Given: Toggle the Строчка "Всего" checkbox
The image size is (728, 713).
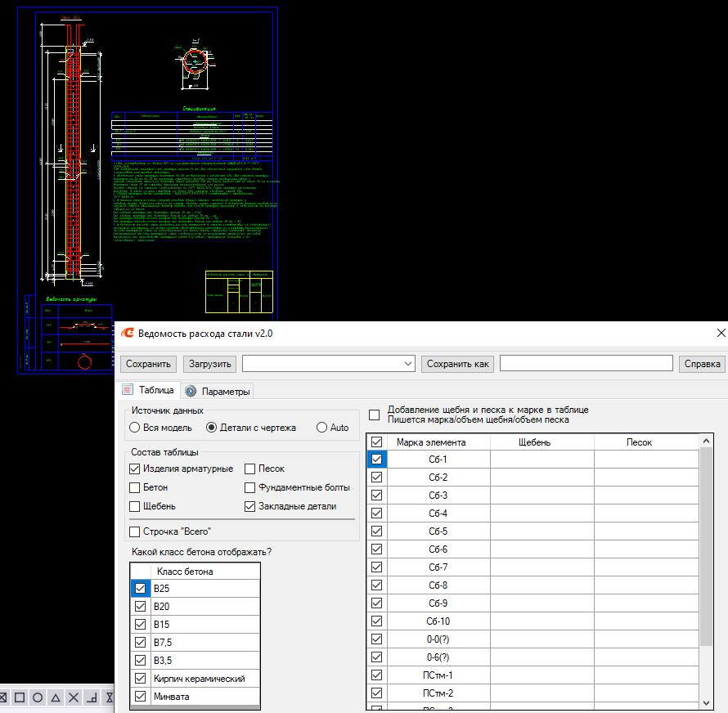Looking at the screenshot, I should click(135, 532).
